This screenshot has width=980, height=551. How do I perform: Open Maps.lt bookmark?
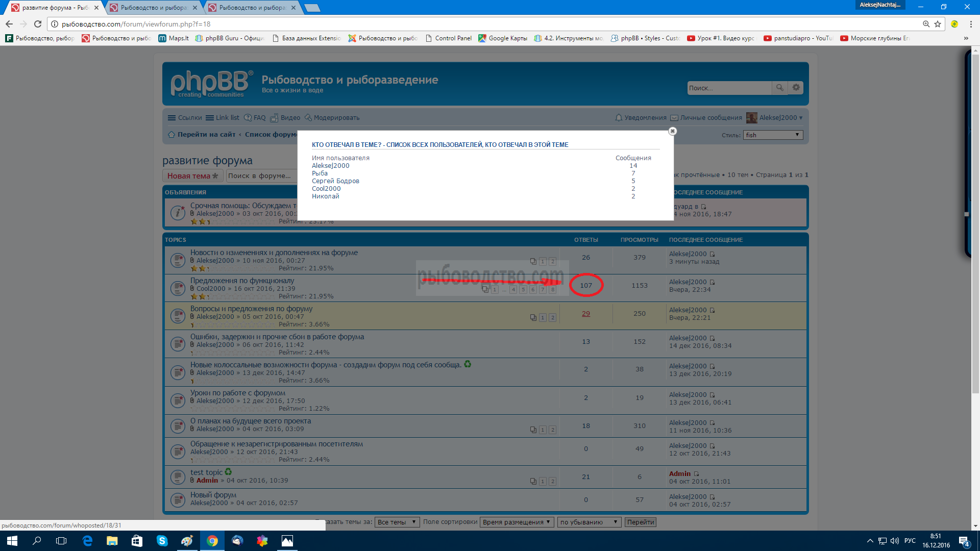click(x=174, y=38)
